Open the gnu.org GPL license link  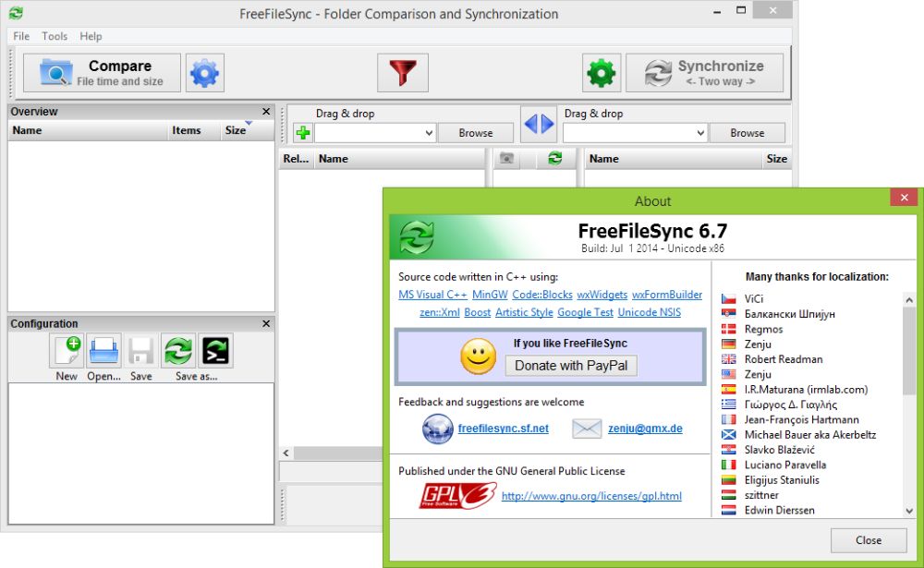pyautogui.click(x=591, y=496)
